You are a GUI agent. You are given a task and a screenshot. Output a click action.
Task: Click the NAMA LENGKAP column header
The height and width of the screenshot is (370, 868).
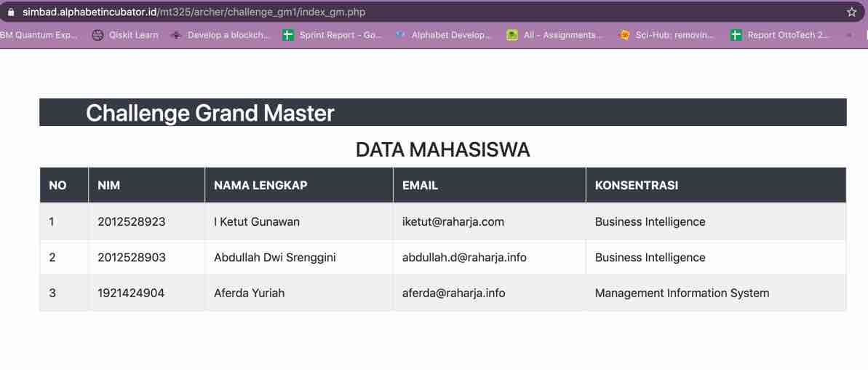point(260,186)
